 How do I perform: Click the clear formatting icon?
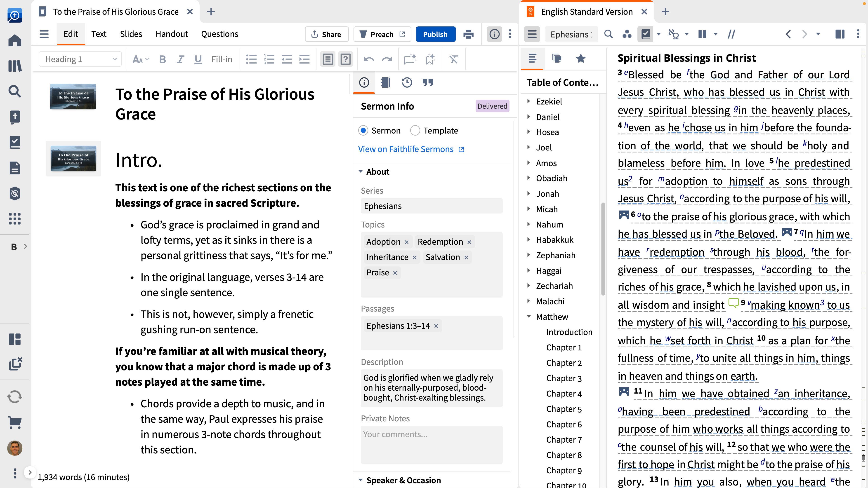pos(453,59)
